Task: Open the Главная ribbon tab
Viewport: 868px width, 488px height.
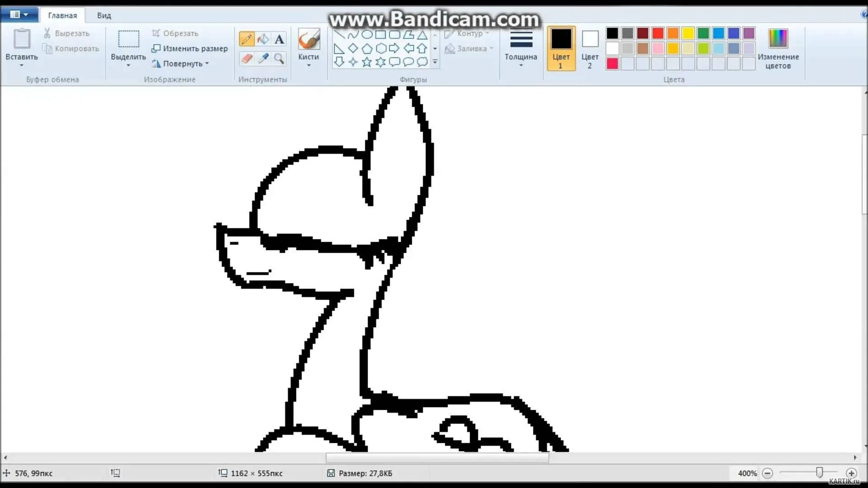Action: [x=62, y=15]
